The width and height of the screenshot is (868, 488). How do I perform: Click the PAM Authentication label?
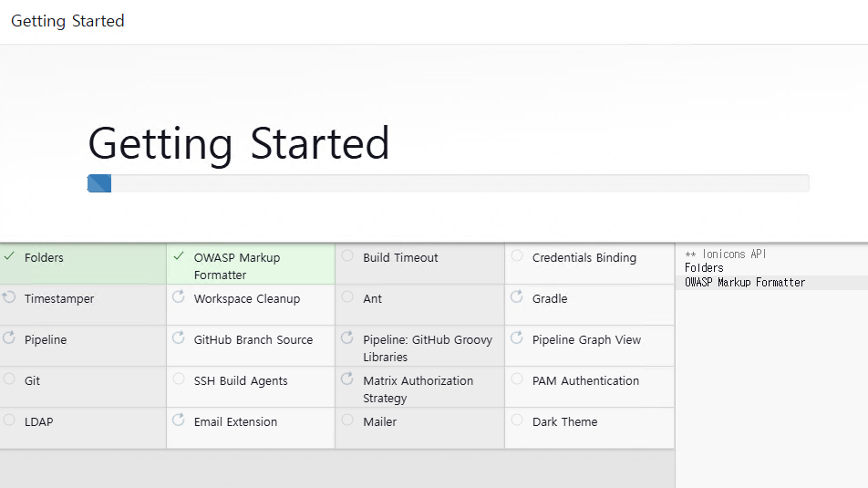(585, 380)
